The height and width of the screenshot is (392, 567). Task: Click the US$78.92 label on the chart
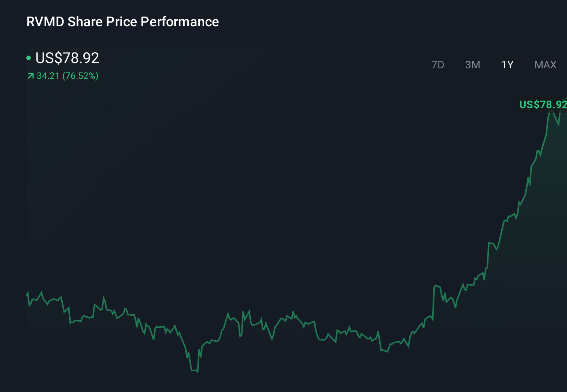click(x=542, y=105)
